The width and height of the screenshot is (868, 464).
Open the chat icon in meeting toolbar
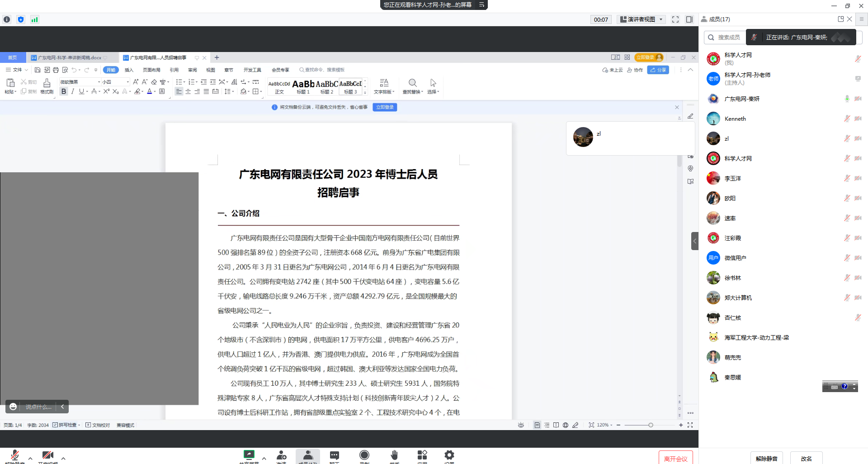335,456
